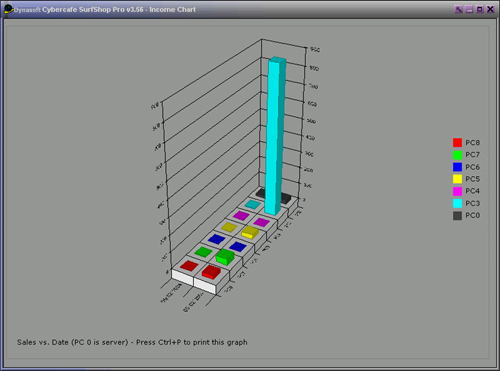Click the SurfShop Pro app icon in title bar
Viewport: 500px width, 371px height.
8,9
